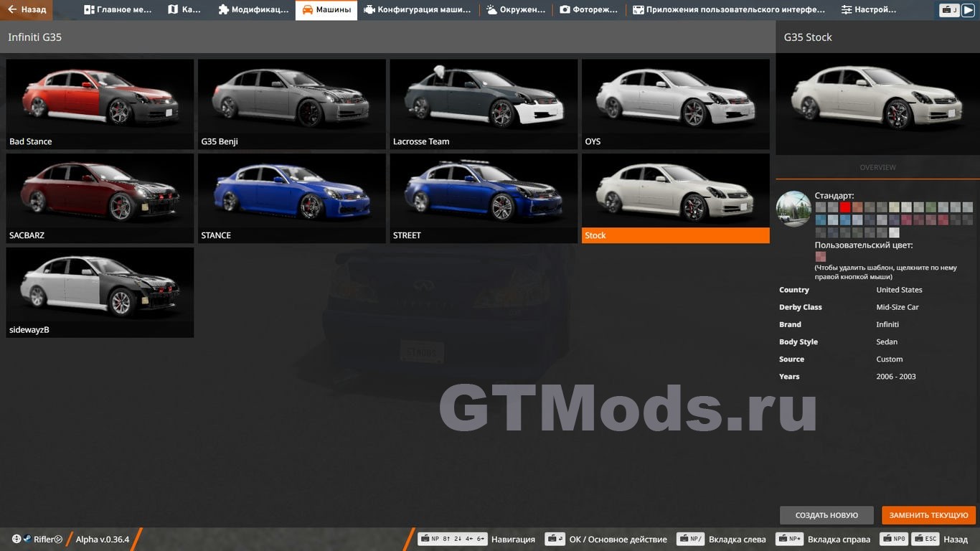This screenshot has width=980, height=551.
Task: Select the highlighted Stock configuration
Action: tap(676, 198)
